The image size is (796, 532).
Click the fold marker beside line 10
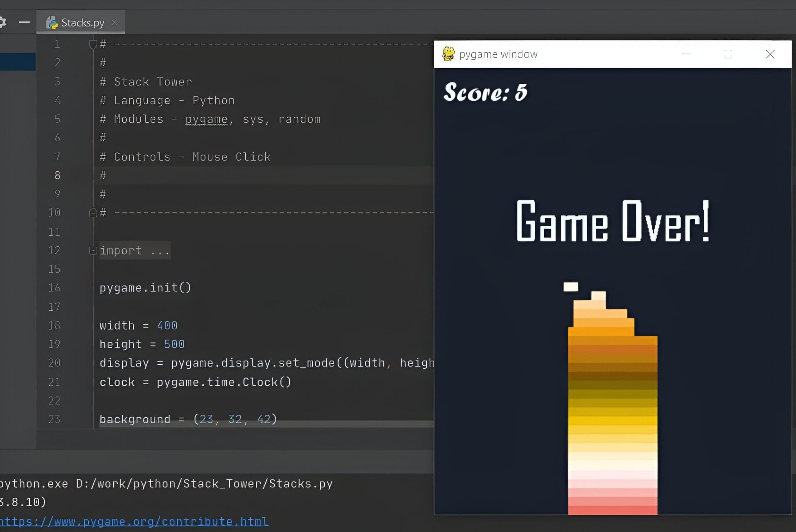(x=93, y=212)
